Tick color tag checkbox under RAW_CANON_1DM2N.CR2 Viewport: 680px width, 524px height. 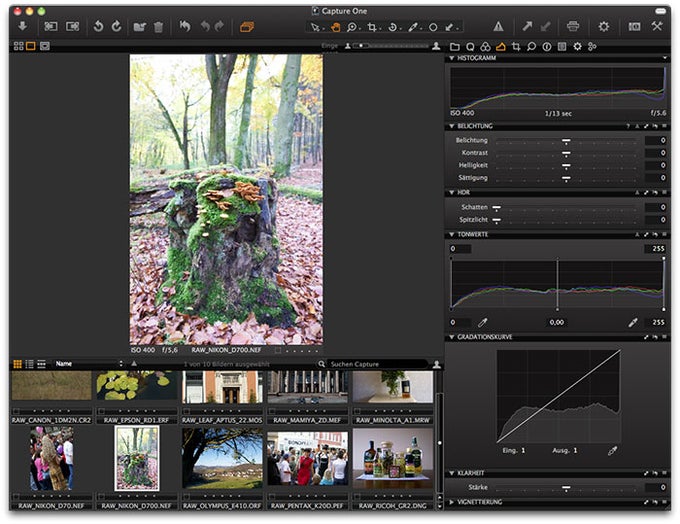(x=16, y=411)
